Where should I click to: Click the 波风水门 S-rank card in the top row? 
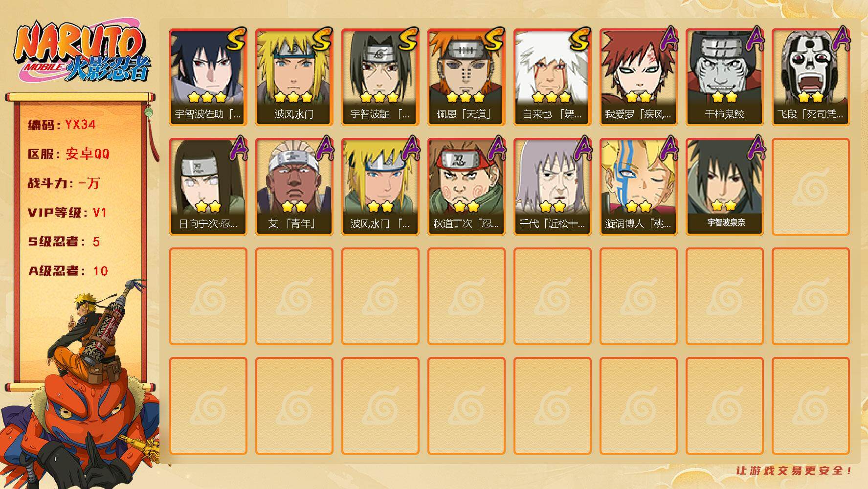coord(294,77)
